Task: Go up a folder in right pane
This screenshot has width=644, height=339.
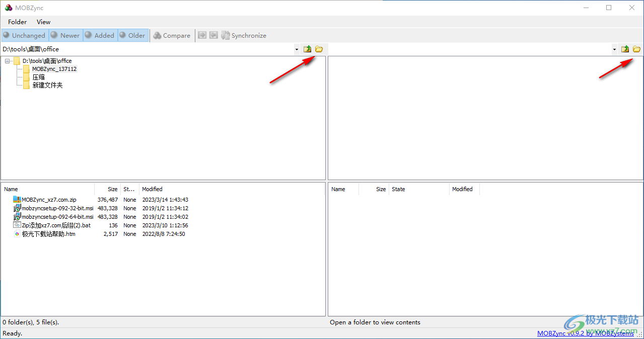Action: pos(625,49)
